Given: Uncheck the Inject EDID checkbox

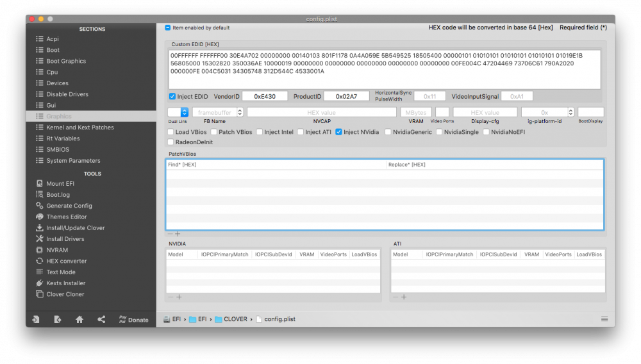Looking at the screenshot, I should [172, 96].
